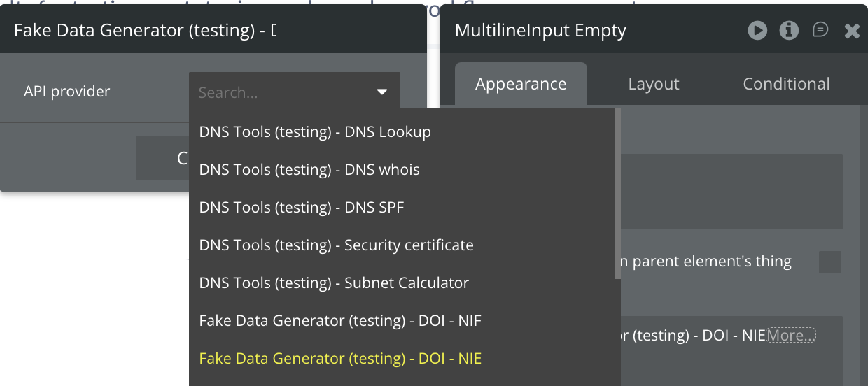Click the API provider search field
Image resolution: width=868 pixels, height=386 pixels.
(x=280, y=92)
